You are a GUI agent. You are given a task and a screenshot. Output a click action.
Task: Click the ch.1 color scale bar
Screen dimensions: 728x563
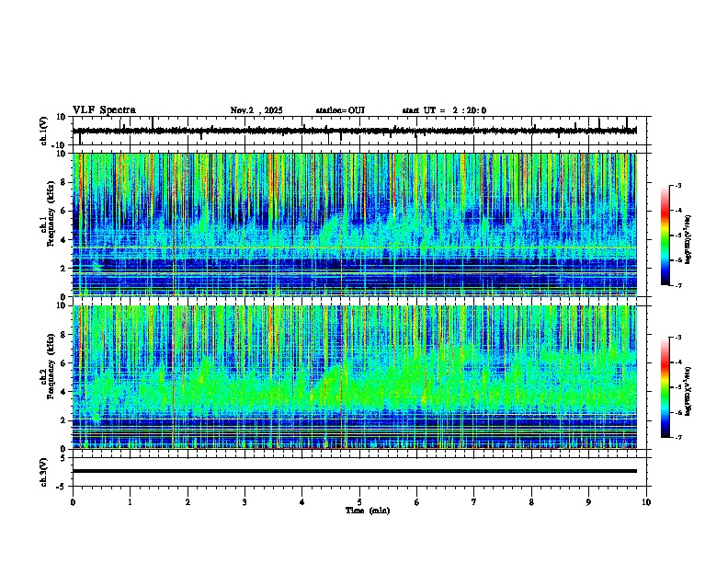665,236
